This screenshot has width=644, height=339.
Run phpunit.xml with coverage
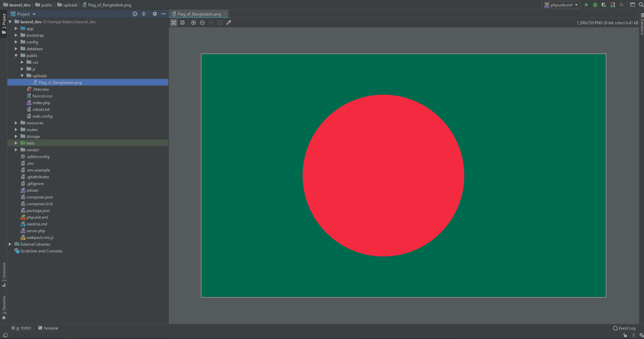click(604, 5)
